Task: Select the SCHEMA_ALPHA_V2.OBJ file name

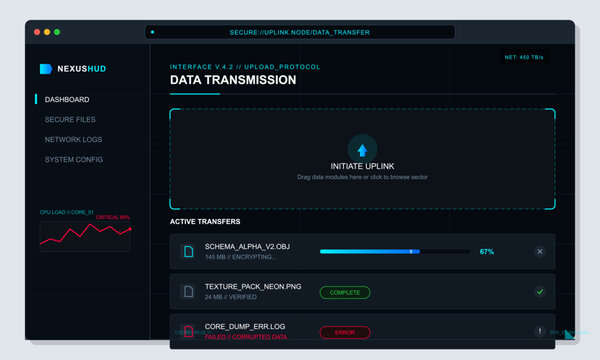Action: [x=247, y=247]
